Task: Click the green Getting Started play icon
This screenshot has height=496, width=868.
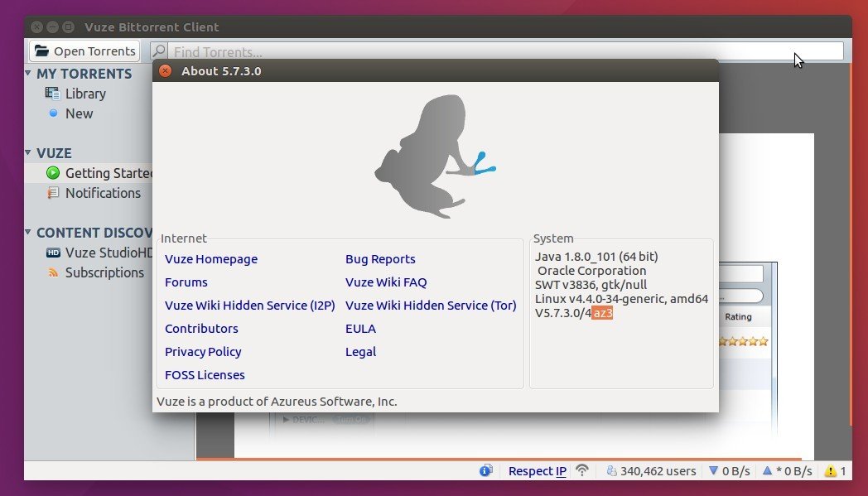Action: (x=53, y=173)
